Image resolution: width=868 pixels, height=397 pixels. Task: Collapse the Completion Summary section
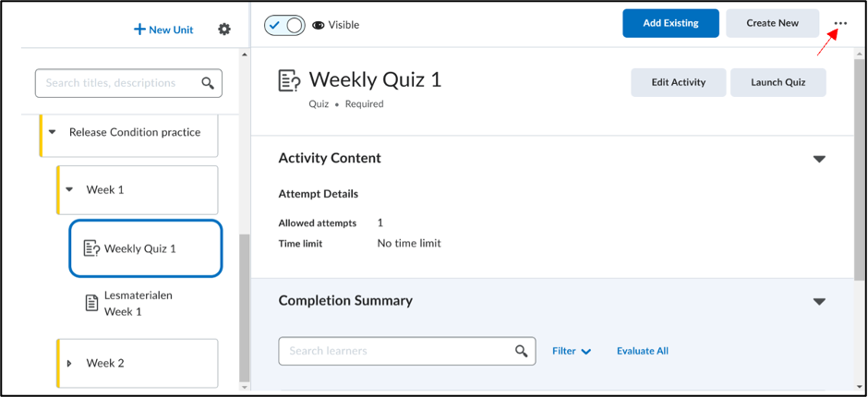click(x=819, y=302)
